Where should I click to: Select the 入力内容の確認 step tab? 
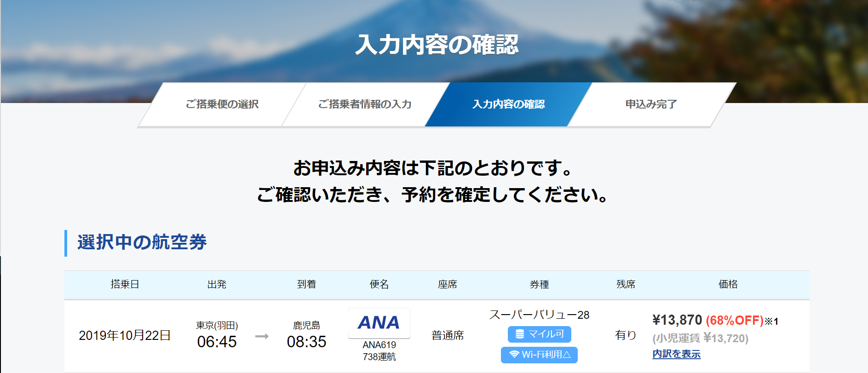(508, 104)
